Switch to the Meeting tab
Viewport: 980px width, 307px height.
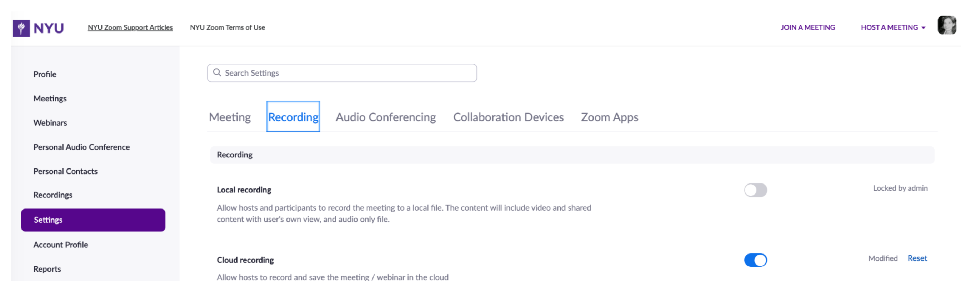[229, 117]
